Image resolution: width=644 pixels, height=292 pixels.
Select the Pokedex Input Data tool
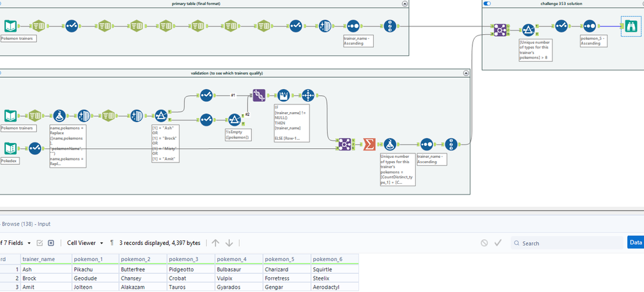tap(10, 148)
